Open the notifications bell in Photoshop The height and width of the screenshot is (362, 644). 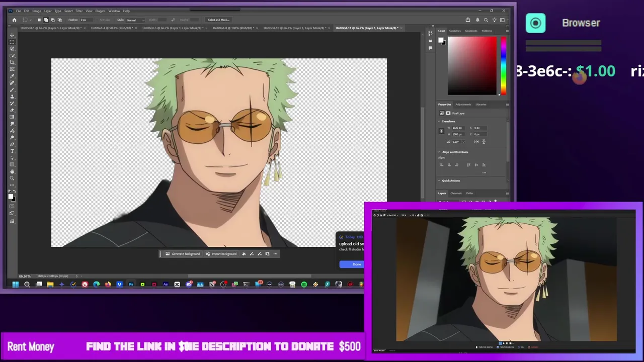click(477, 20)
